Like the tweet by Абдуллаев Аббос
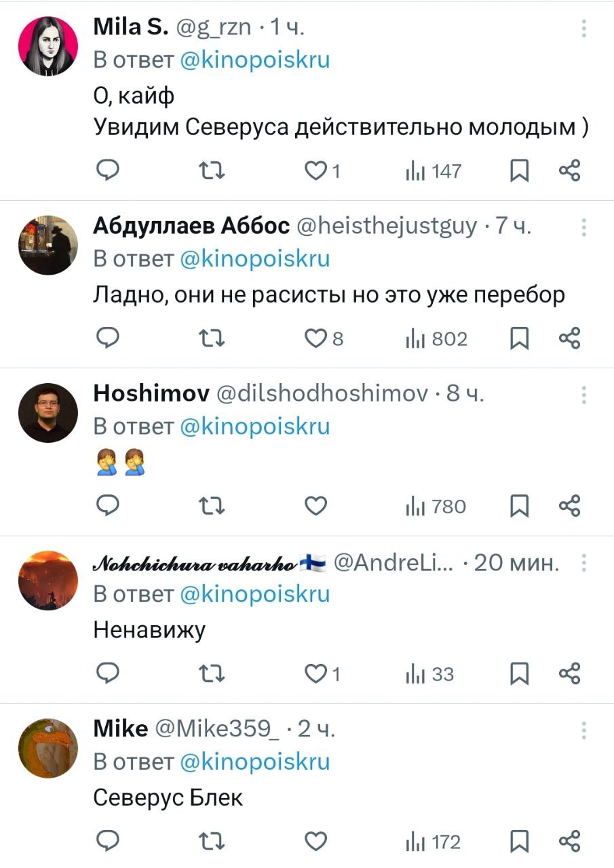The width and height of the screenshot is (614, 868). pos(315,338)
